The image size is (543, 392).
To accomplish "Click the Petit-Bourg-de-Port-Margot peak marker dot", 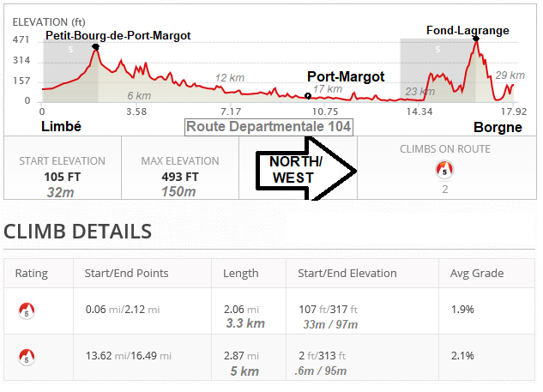I will 95,46.
